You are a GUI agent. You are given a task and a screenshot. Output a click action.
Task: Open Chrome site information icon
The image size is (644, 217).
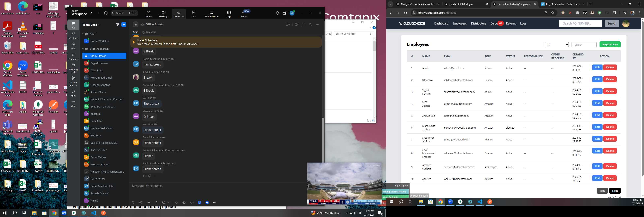click(x=414, y=13)
